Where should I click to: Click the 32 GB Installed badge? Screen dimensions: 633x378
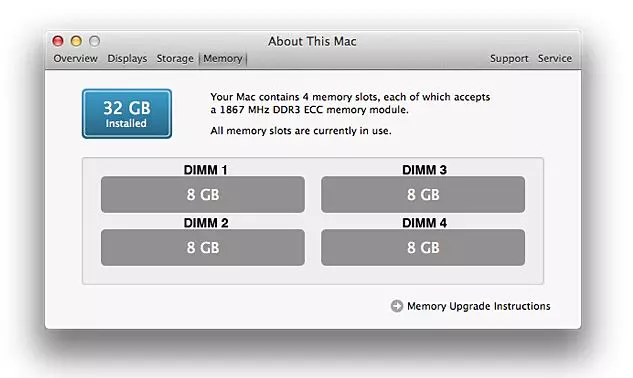(127, 114)
